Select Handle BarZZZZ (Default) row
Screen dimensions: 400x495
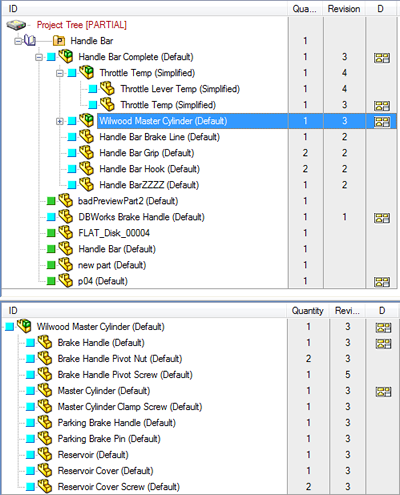[149, 185]
